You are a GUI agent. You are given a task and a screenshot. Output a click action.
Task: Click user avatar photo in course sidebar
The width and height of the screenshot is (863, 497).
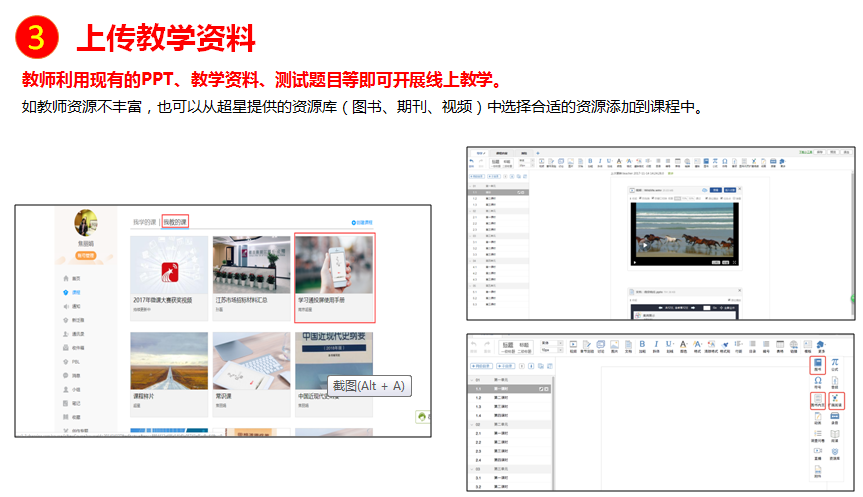pyautogui.click(x=86, y=222)
